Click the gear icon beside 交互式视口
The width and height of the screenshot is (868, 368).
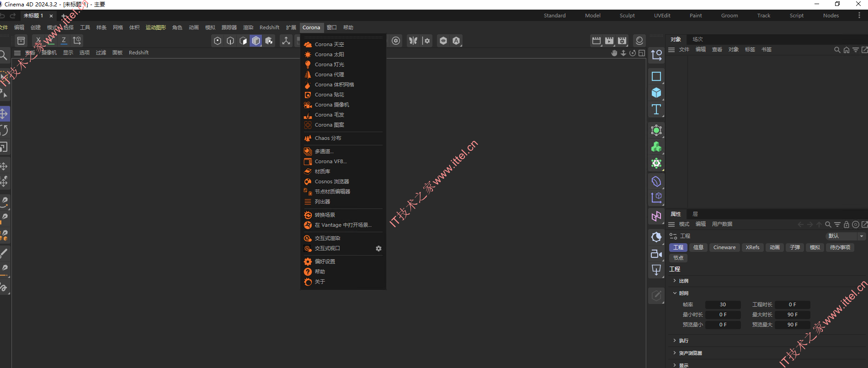378,249
